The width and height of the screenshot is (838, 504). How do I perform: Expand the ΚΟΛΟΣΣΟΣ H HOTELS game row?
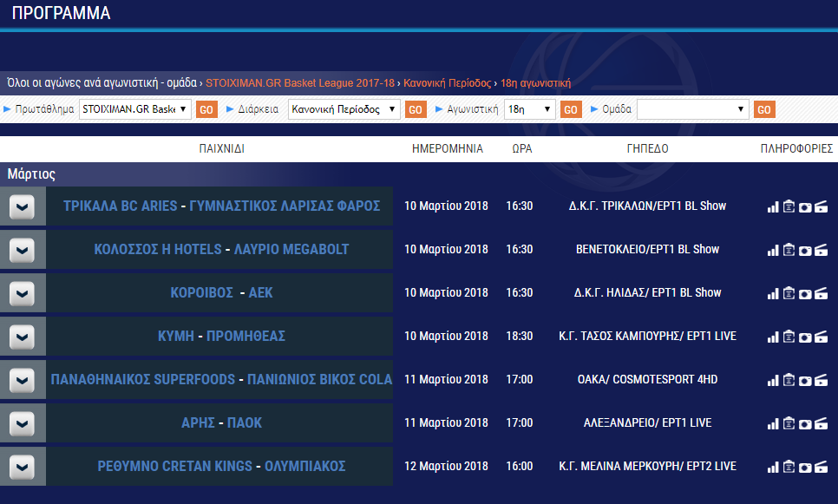[22, 250]
